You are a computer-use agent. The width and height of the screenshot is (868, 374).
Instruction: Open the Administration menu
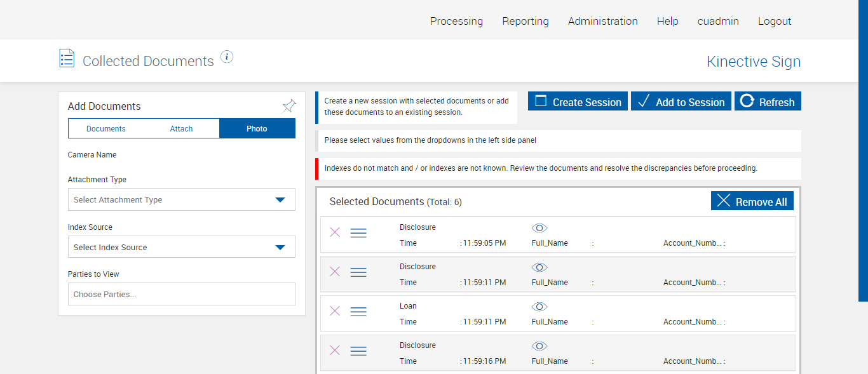tap(602, 21)
